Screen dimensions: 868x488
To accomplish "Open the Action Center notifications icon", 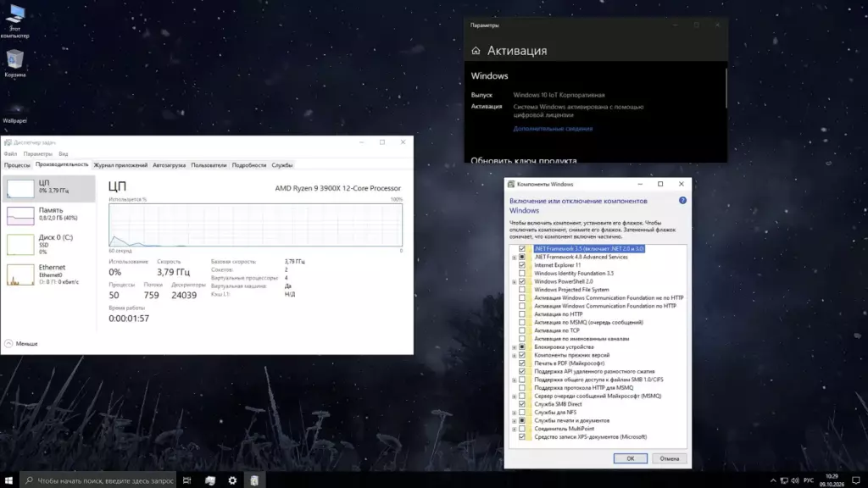I will point(856,480).
